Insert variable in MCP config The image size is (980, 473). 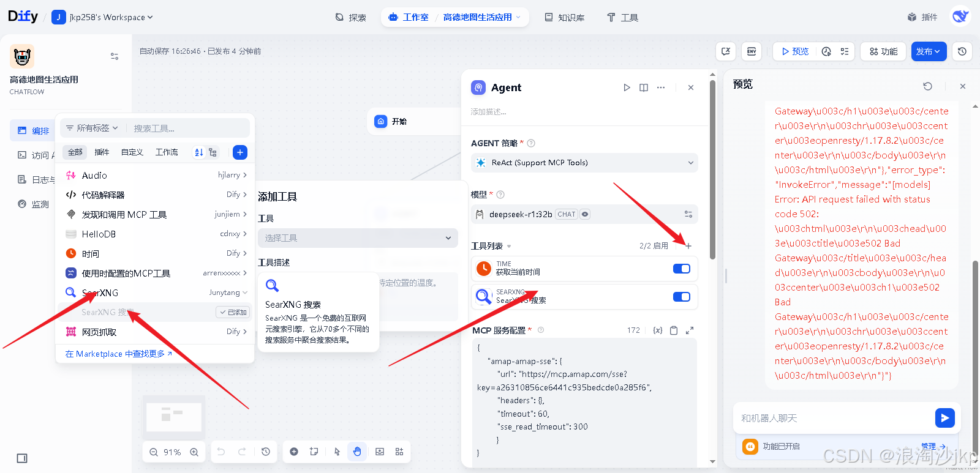pos(658,330)
